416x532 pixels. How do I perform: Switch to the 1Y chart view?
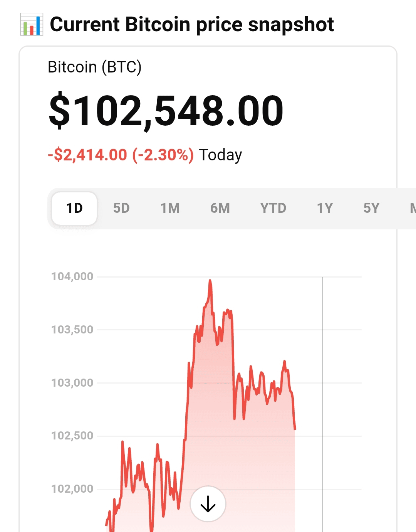click(325, 208)
